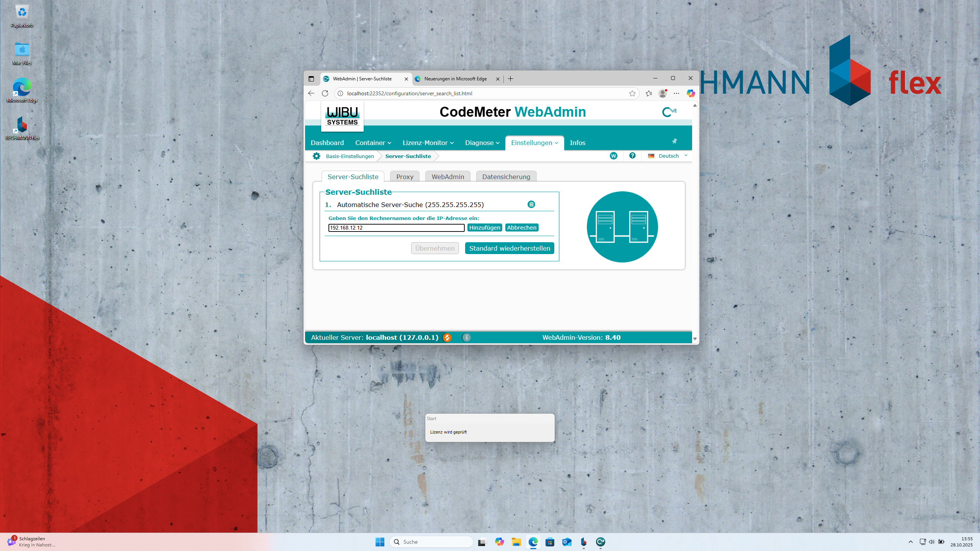Switch to the Proxy tab

point(405,177)
